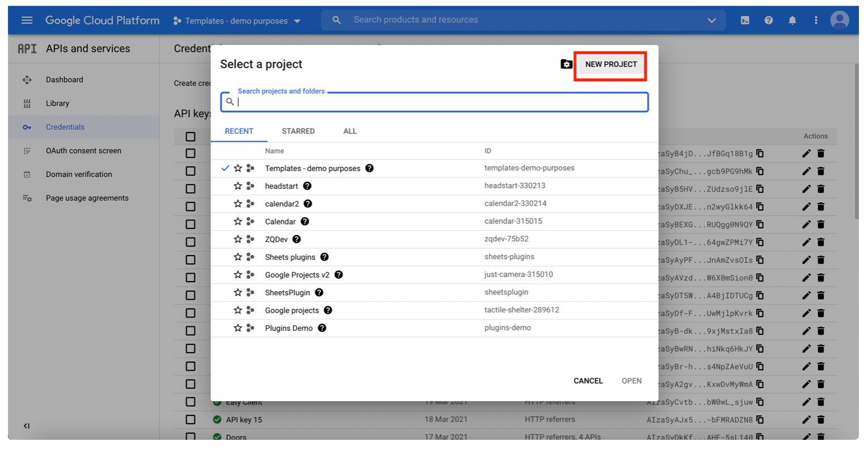
Task: Click project ID just-camera-315010
Action: coord(519,274)
